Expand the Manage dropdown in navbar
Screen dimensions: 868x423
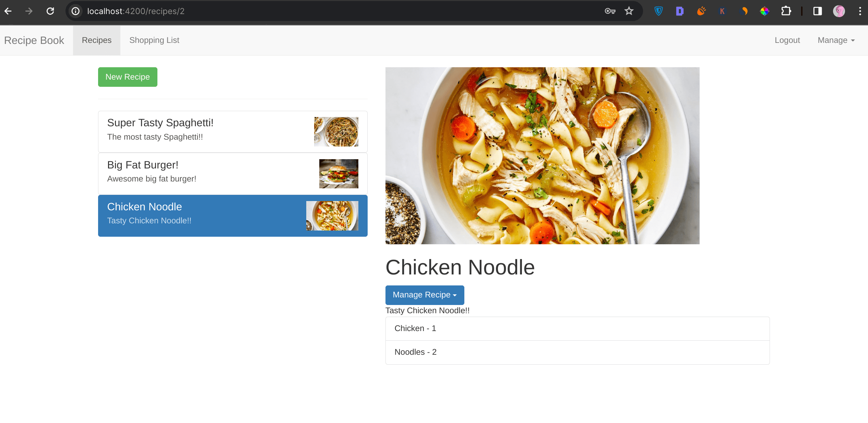coord(836,40)
